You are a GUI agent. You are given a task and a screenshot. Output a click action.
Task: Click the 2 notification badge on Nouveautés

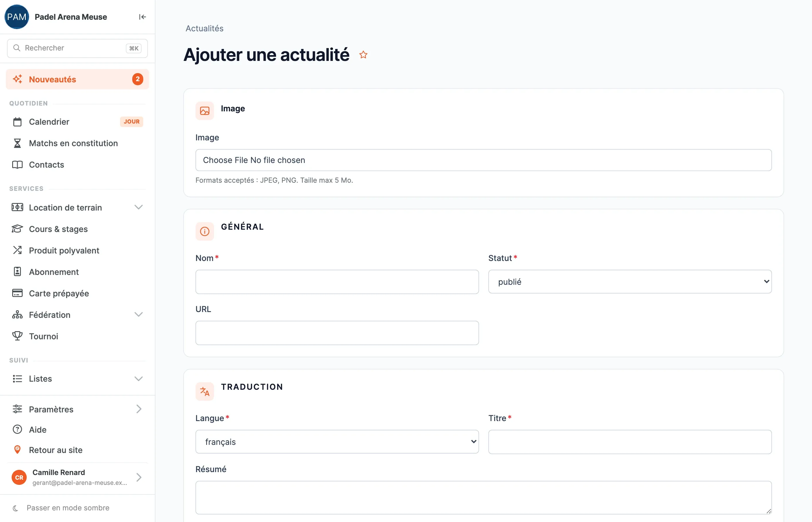[137, 79]
